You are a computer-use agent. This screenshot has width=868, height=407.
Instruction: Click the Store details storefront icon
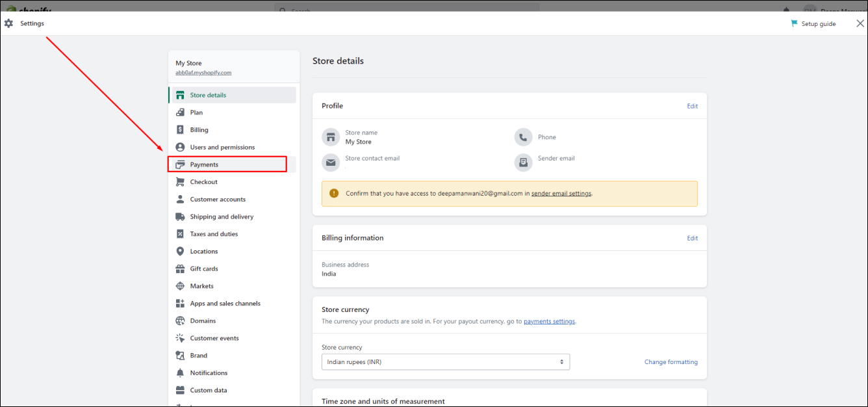pos(181,95)
